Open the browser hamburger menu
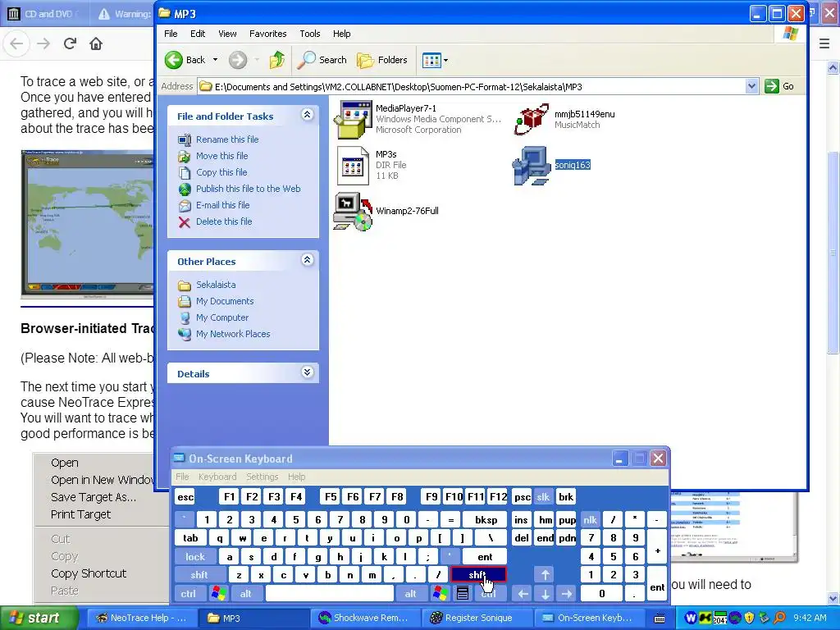This screenshot has width=840, height=630. point(824,43)
